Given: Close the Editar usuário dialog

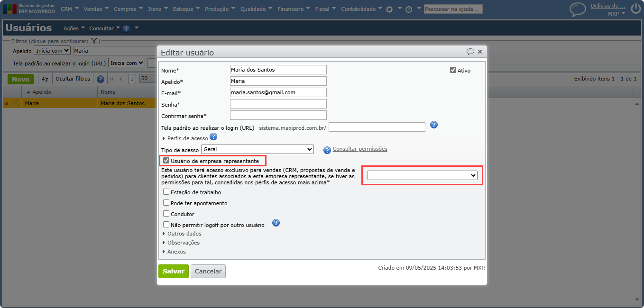Looking at the screenshot, I should (x=480, y=52).
